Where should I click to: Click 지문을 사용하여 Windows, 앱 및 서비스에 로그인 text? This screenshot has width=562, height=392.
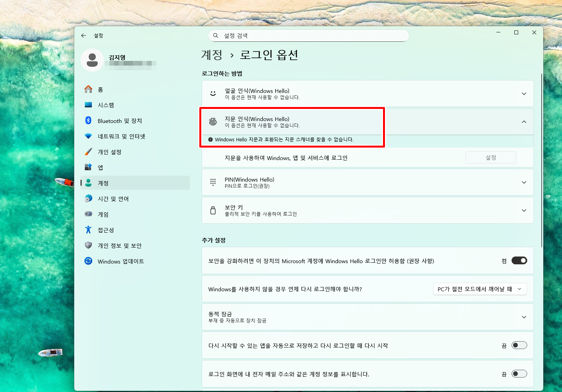(286, 158)
